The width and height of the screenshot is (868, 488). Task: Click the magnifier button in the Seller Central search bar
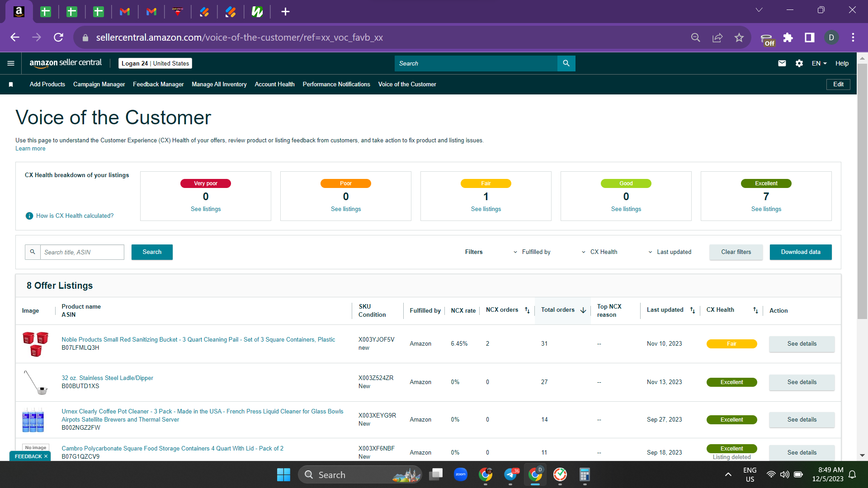point(566,63)
